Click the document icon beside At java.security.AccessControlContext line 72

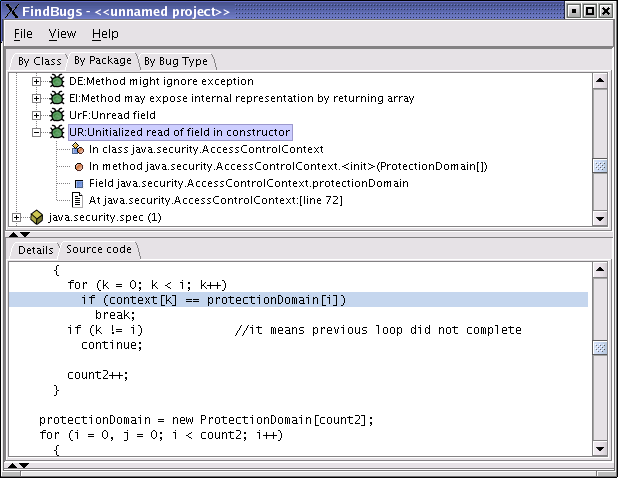pos(77,200)
